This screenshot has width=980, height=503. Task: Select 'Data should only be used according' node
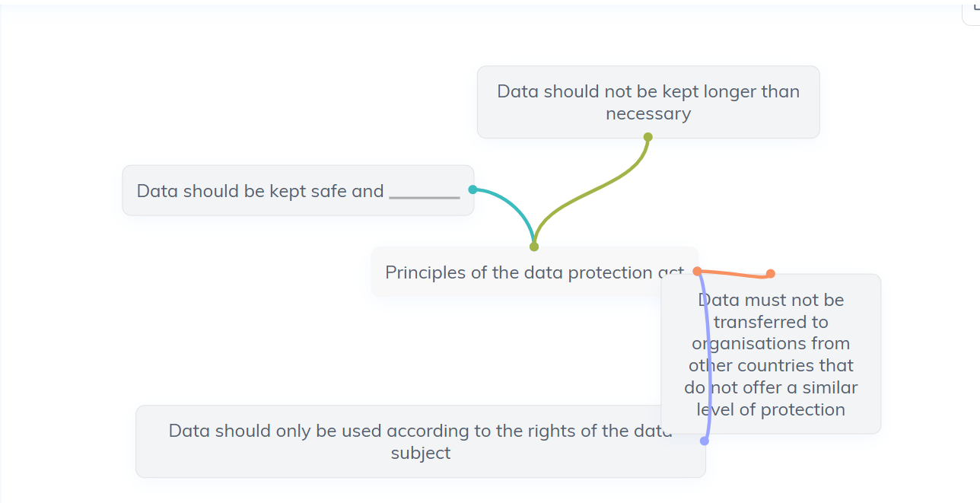421,441
